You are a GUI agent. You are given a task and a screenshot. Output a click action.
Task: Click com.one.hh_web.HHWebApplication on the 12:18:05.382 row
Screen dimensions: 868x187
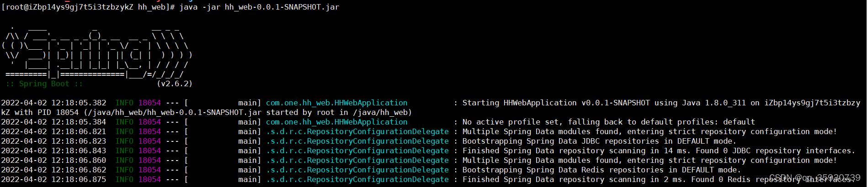337,103
